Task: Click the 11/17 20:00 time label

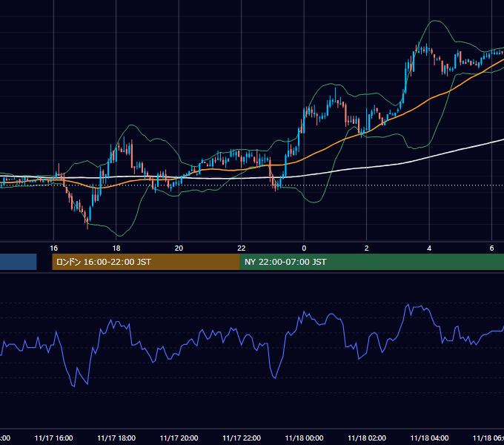Action: tap(179, 438)
